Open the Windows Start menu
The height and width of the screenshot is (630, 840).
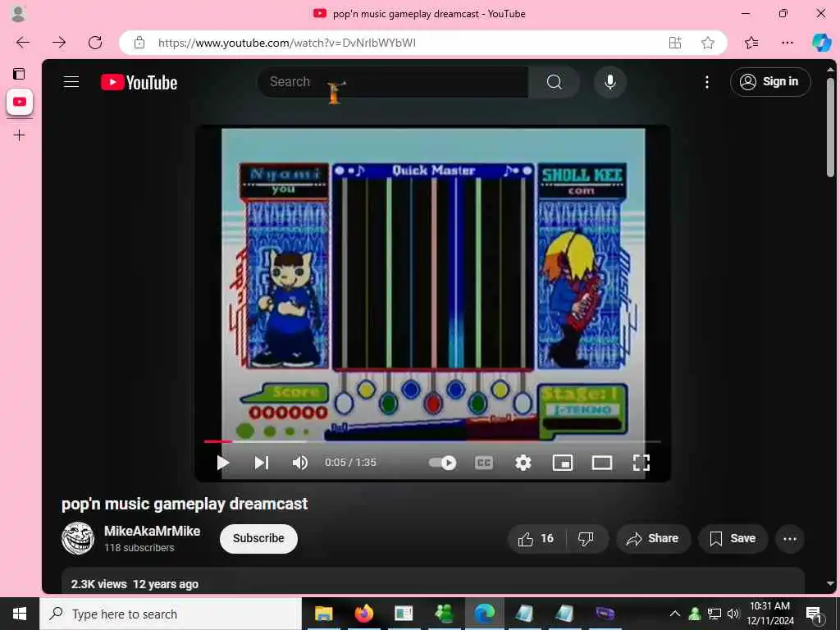point(20,614)
